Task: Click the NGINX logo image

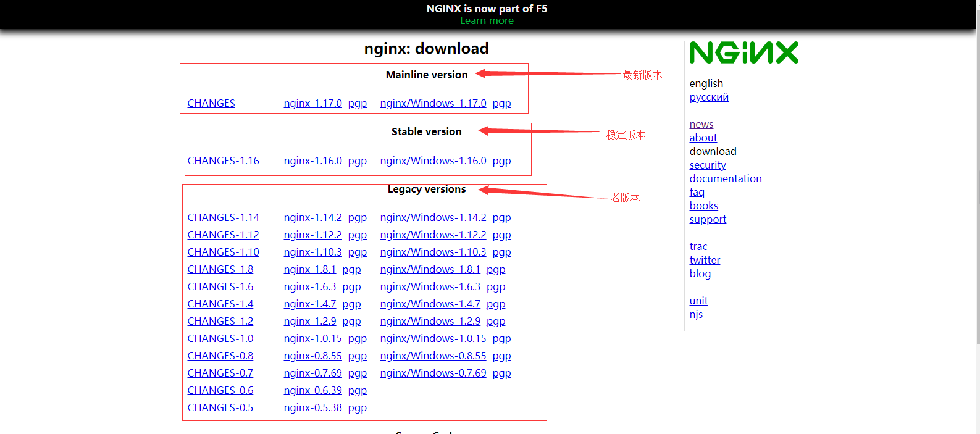Action: pyautogui.click(x=743, y=53)
